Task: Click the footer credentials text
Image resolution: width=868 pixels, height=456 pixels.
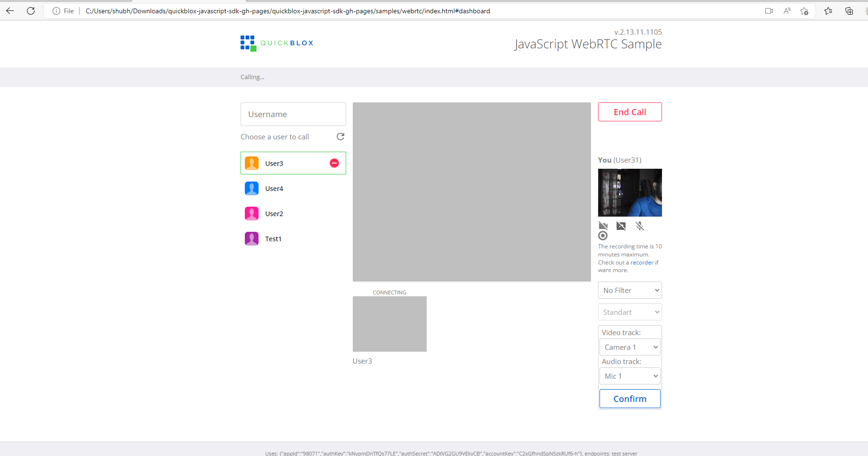Action: 451,453
